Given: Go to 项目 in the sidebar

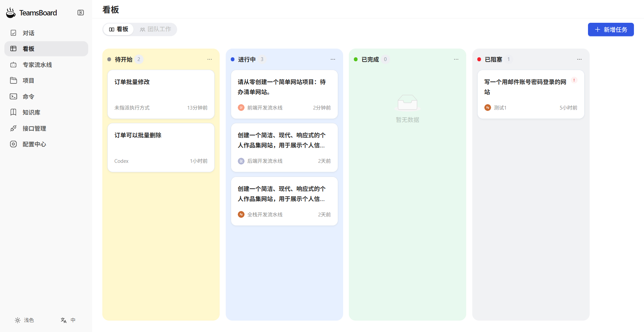Looking at the screenshot, I should pyautogui.click(x=46, y=81).
